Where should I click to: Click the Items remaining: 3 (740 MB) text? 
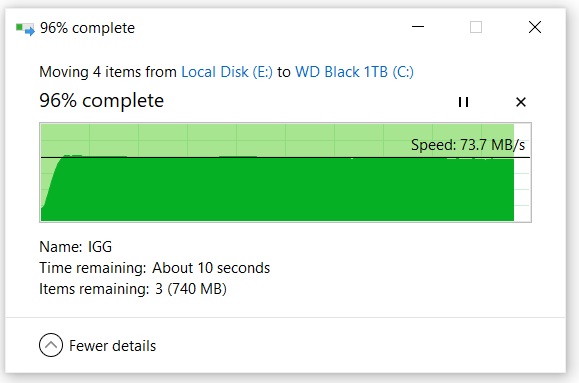[133, 289]
